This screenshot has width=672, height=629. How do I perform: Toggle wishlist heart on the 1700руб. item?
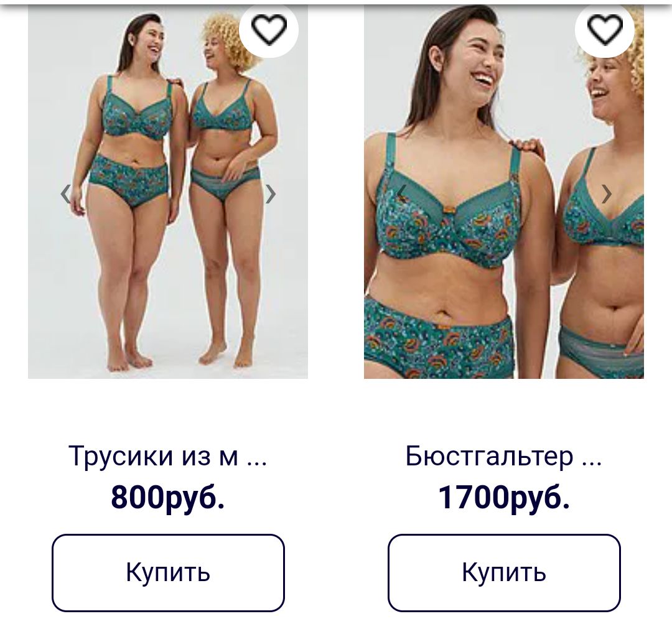(x=605, y=29)
